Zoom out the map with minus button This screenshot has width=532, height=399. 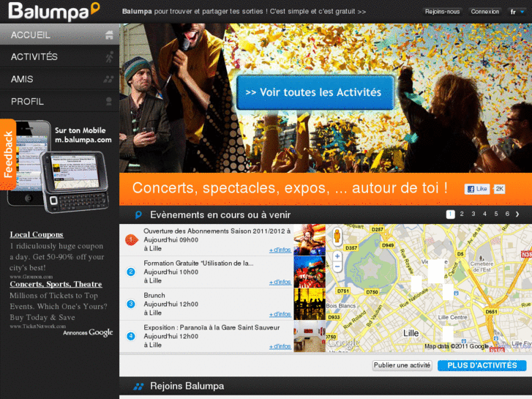(x=337, y=267)
